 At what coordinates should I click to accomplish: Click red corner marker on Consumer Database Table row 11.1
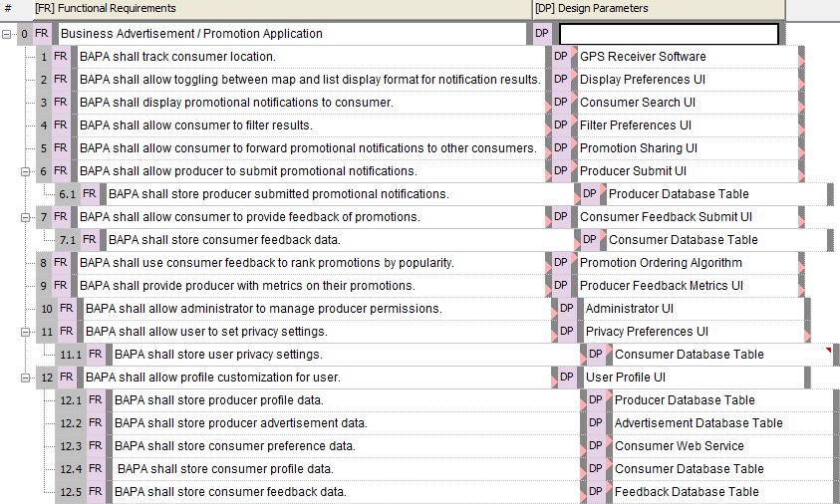tap(828, 350)
